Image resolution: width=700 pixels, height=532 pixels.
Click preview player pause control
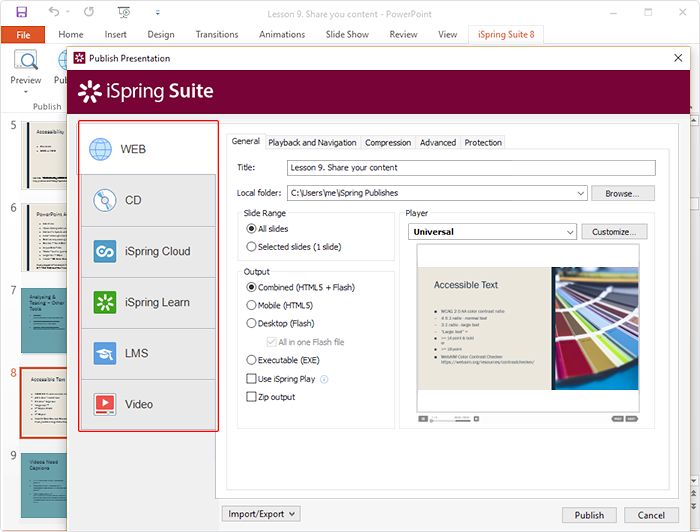pyautogui.click(x=423, y=419)
